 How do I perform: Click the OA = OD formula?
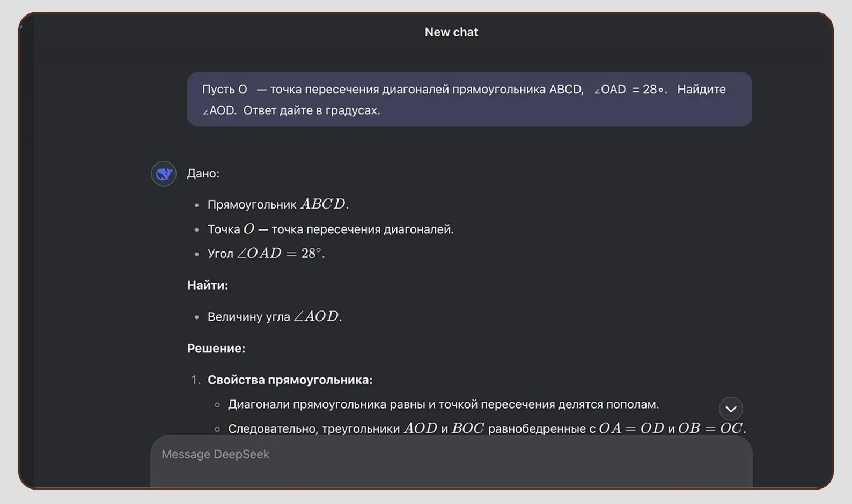click(x=631, y=428)
